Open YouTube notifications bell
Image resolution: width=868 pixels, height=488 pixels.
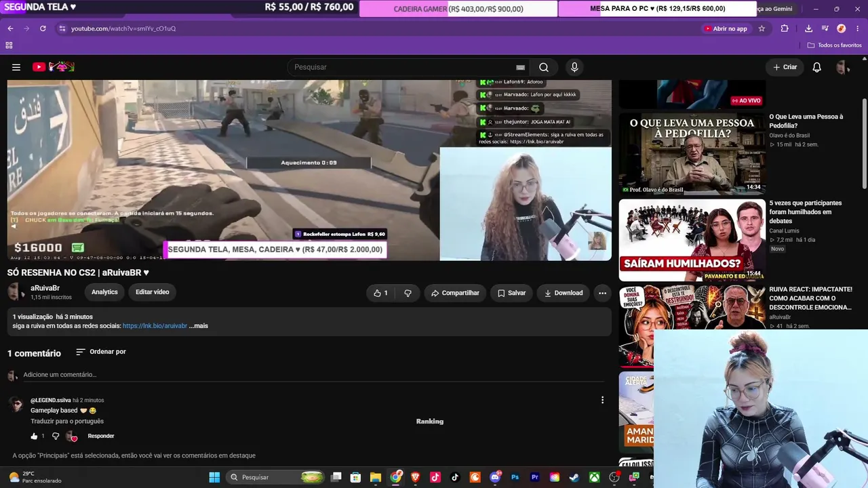pyautogui.click(x=817, y=67)
